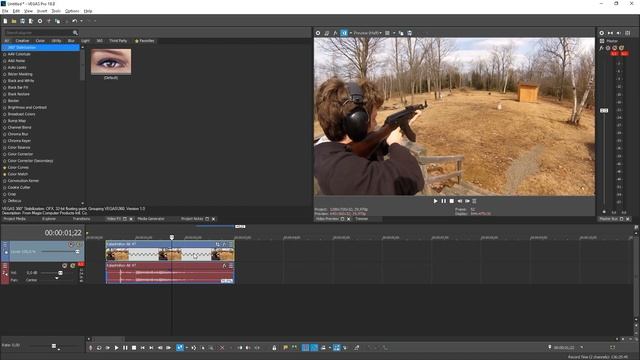This screenshot has height=360, width=640.
Task: Select 360° Stabilization in plug-in list
Action: [41, 47]
